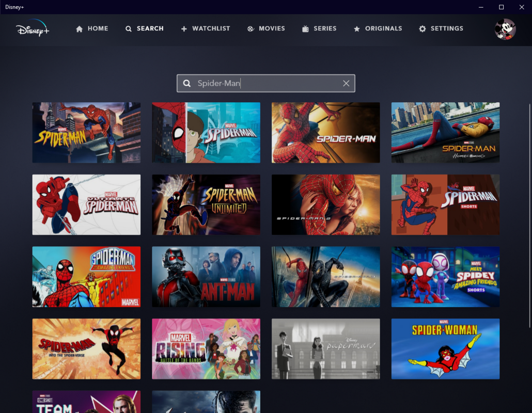Open the Spider-Woman title

pyautogui.click(x=445, y=349)
